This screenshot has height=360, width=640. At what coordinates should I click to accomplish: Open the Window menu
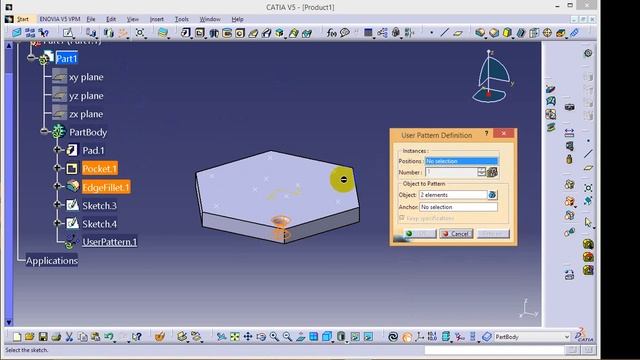(210, 19)
